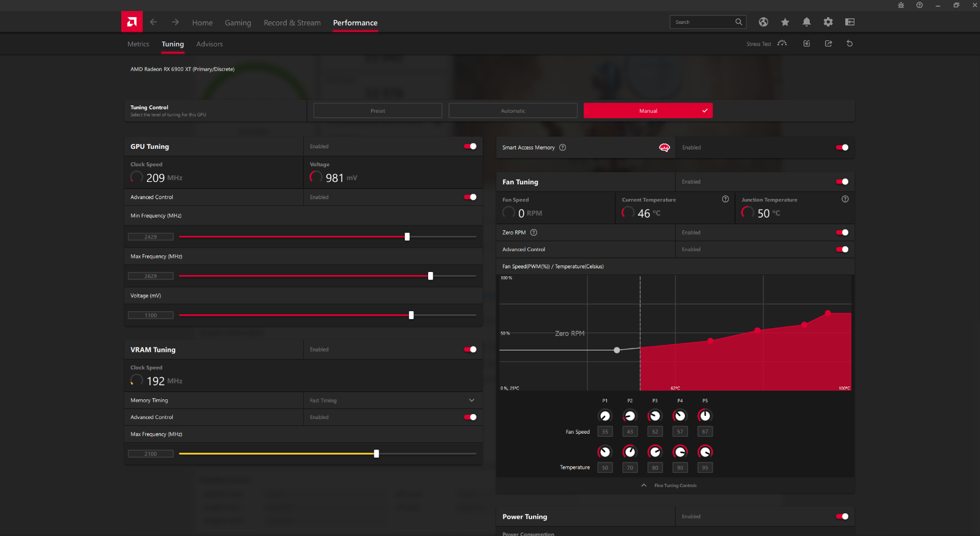The image size is (980, 536).
Task: Click the import tuning profile icon
Action: 807,43
